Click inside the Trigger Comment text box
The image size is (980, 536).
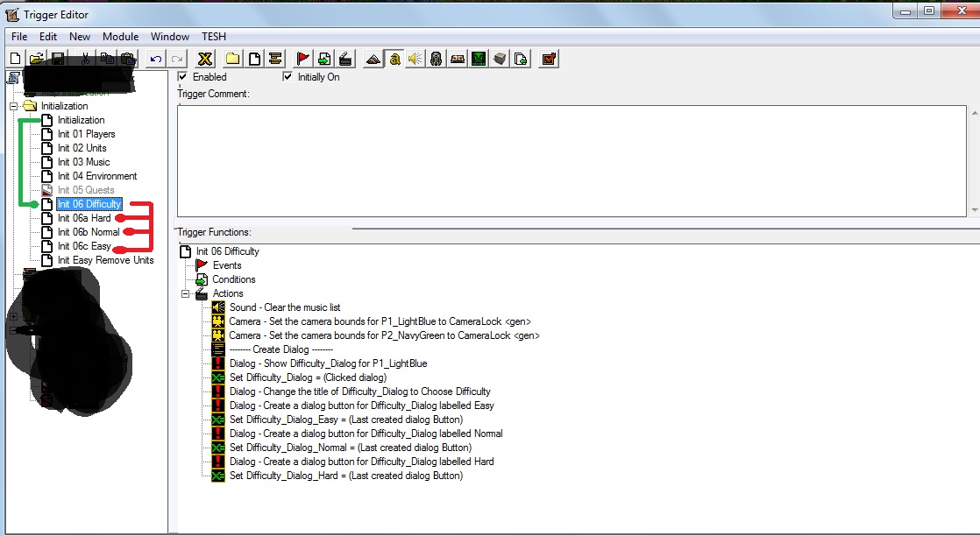[x=572, y=160]
